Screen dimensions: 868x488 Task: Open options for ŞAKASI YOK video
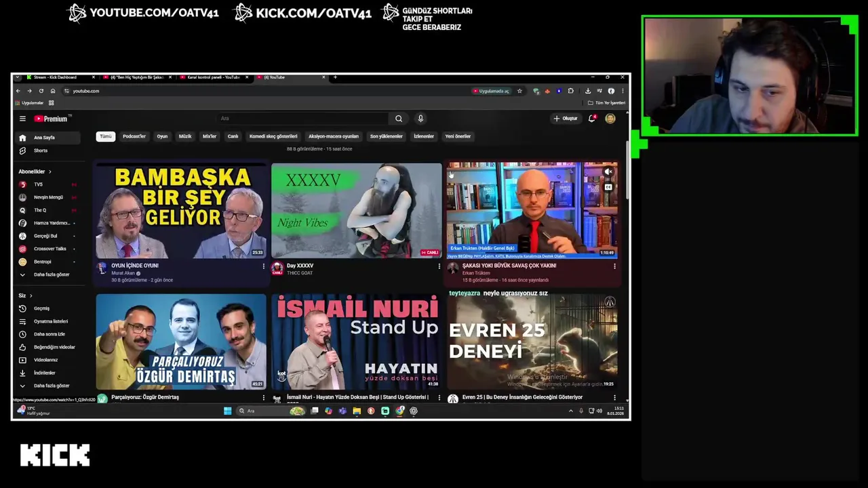(615, 266)
